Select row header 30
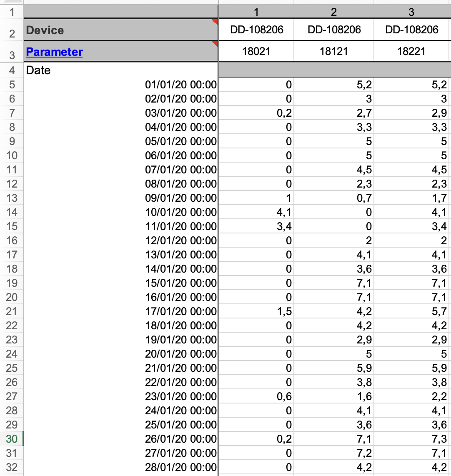451x476 pixels. coord(12,438)
